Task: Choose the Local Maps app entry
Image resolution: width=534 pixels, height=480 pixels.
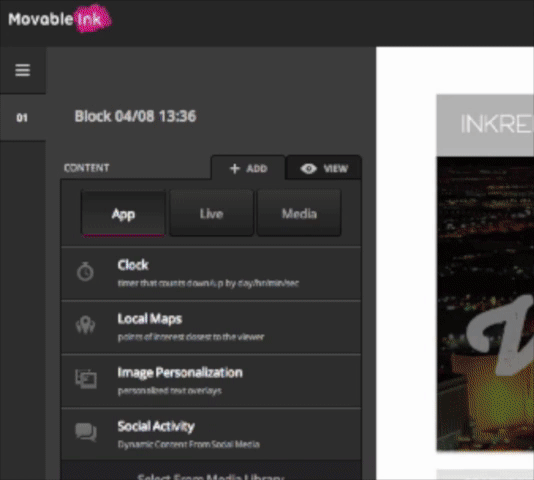Action: (211, 327)
